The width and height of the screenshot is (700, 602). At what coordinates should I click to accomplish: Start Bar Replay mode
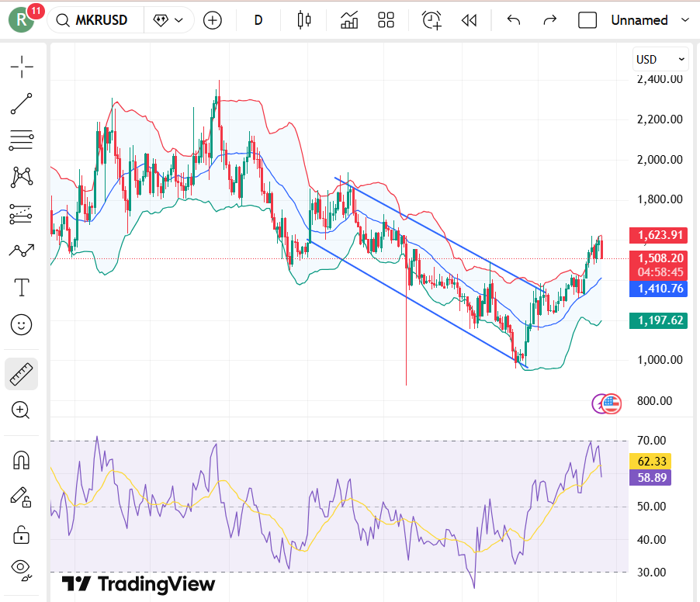(469, 20)
